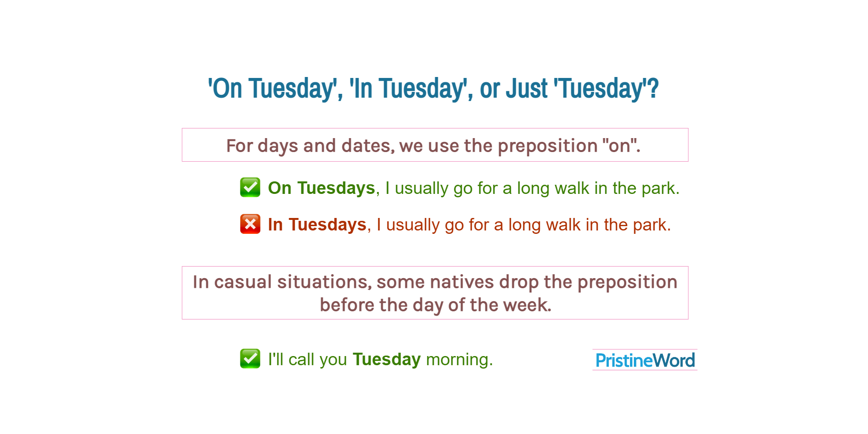
Task: Select the "In casual situations" rule box
Action: (x=434, y=293)
